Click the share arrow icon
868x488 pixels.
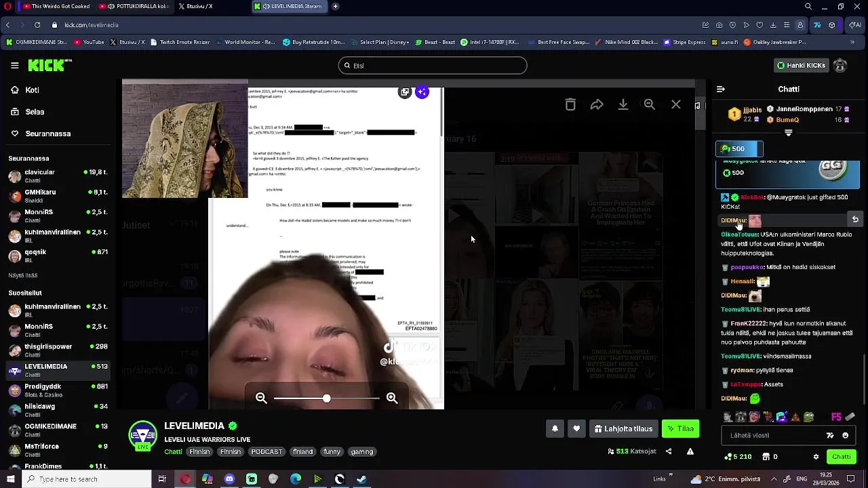(597, 104)
